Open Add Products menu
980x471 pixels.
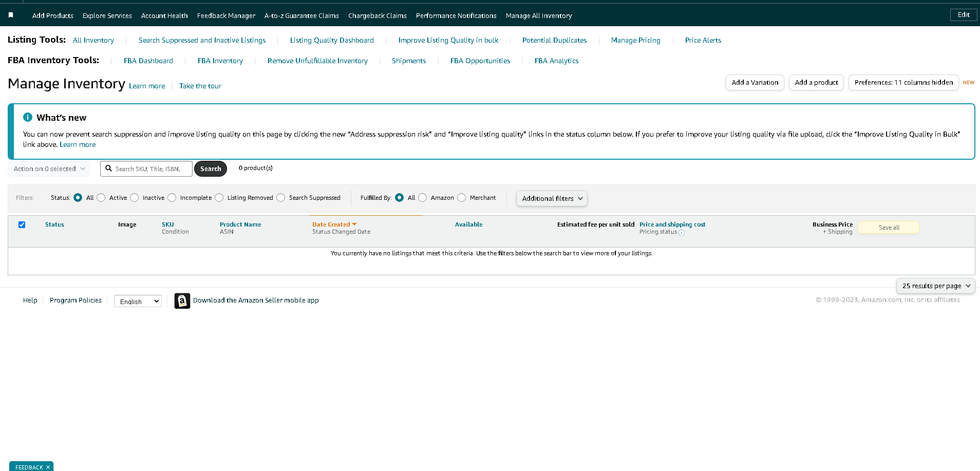coord(53,15)
